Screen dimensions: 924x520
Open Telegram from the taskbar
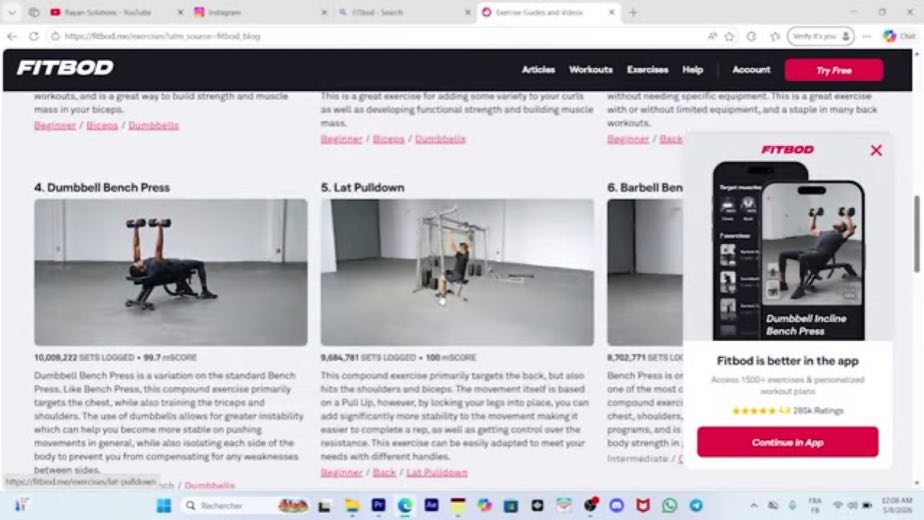[696, 505]
